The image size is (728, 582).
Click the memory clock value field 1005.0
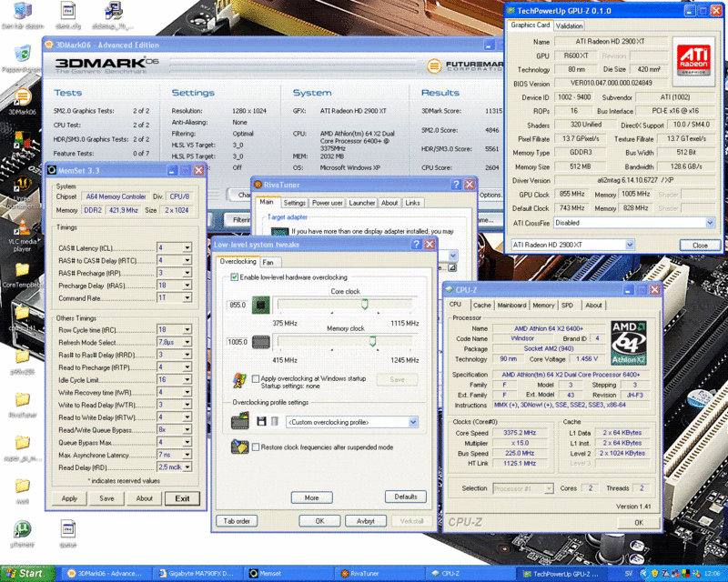(238, 342)
